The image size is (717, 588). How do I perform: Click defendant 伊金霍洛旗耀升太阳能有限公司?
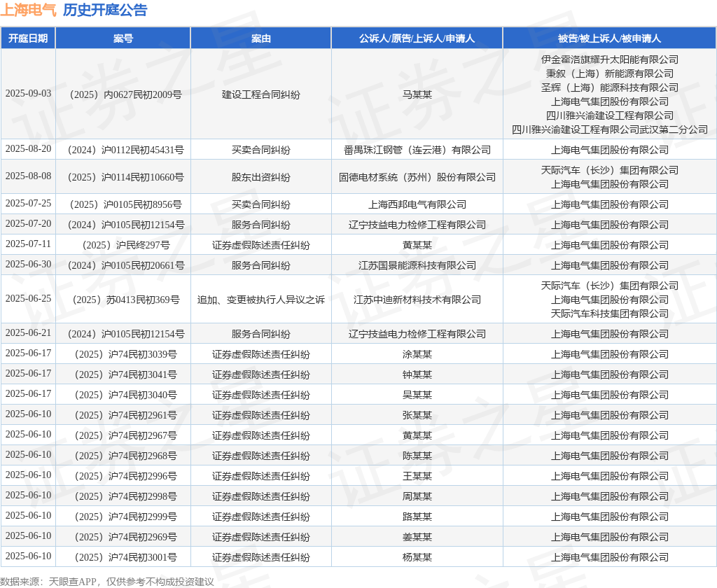[x=610, y=59]
